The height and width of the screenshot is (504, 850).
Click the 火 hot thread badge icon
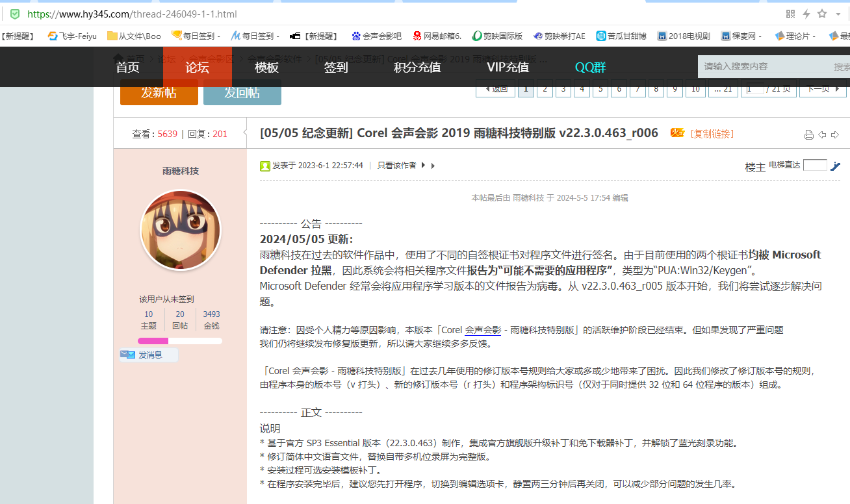(x=677, y=132)
